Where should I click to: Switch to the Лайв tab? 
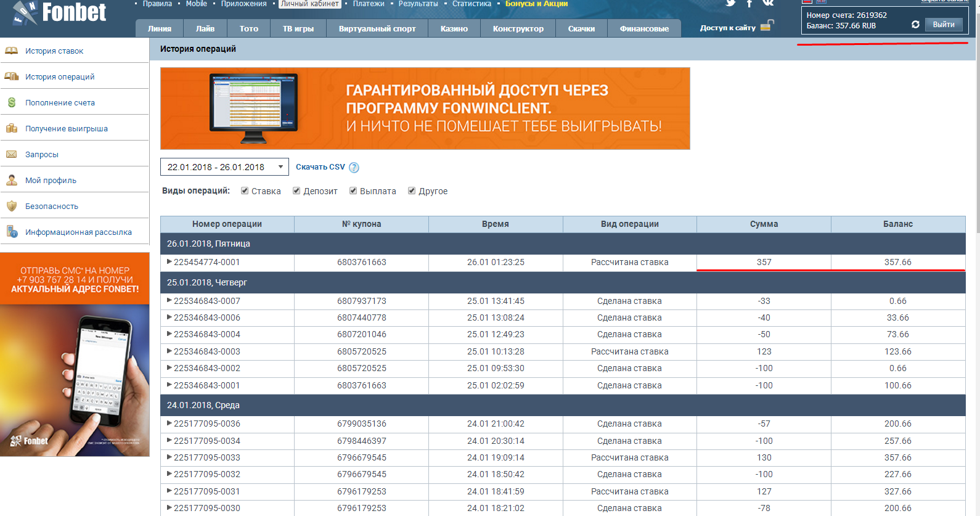(x=205, y=28)
